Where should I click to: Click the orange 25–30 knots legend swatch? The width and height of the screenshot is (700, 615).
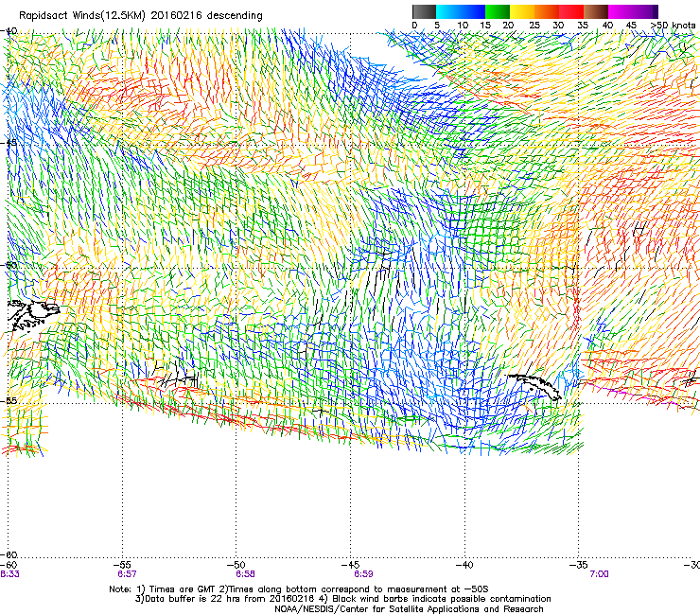[547, 11]
